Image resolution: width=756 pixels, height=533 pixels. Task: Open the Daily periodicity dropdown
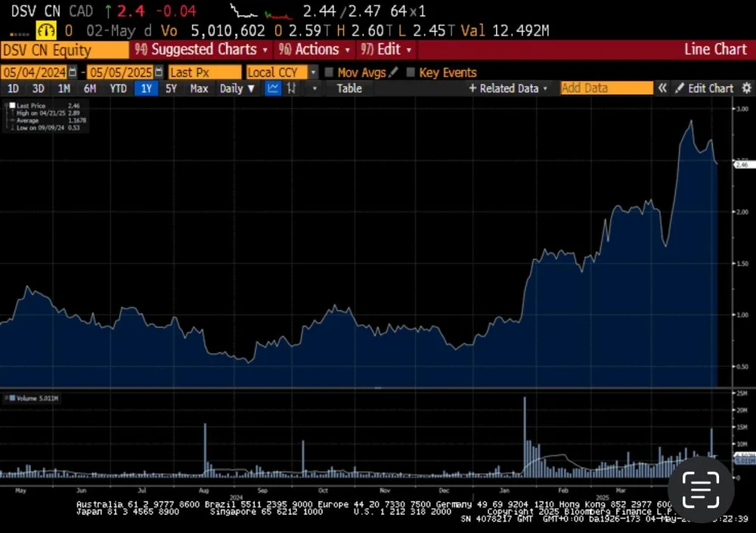[x=237, y=88]
